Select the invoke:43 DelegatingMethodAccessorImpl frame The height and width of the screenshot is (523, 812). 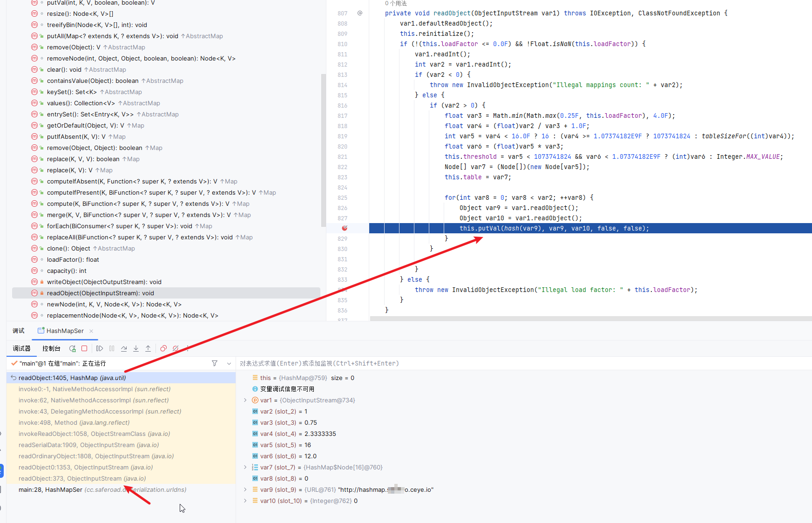point(121,411)
